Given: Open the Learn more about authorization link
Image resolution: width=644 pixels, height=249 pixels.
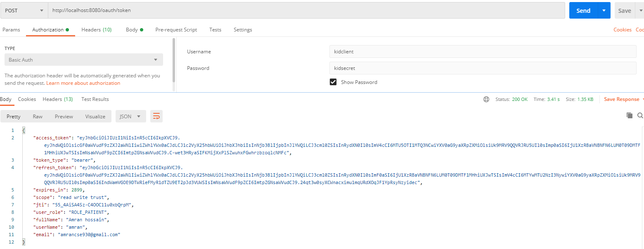Looking at the screenshot, I should click(83, 83).
